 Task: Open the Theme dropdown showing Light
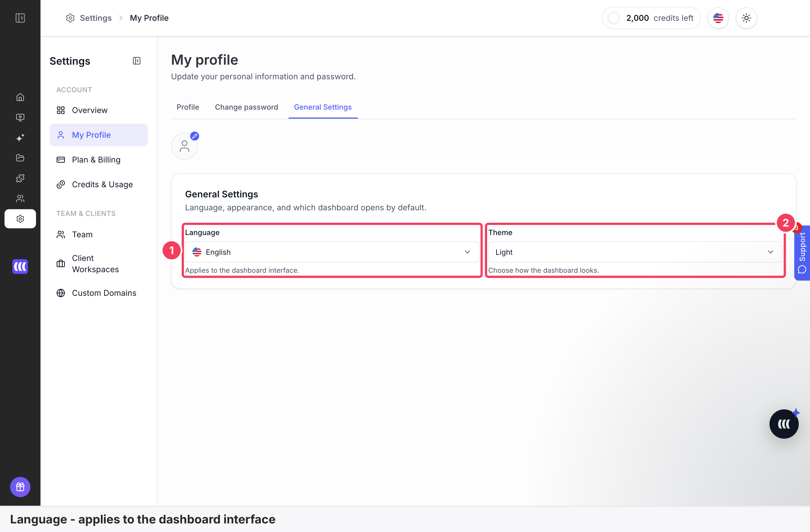click(635, 252)
